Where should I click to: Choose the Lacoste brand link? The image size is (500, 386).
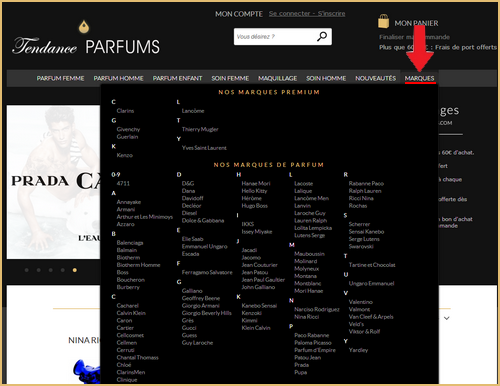(x=303, y=183)
